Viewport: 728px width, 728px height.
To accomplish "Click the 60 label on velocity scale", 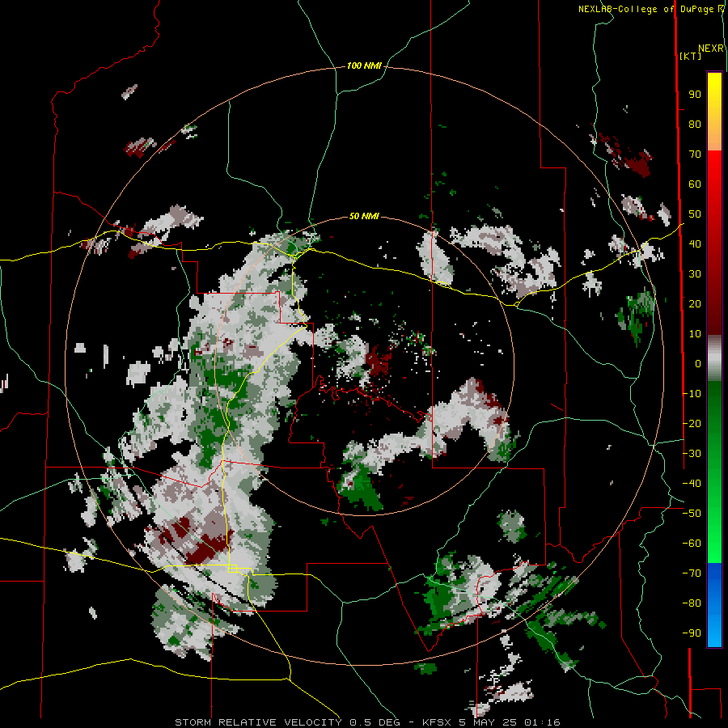I will [x=695, y=184].
